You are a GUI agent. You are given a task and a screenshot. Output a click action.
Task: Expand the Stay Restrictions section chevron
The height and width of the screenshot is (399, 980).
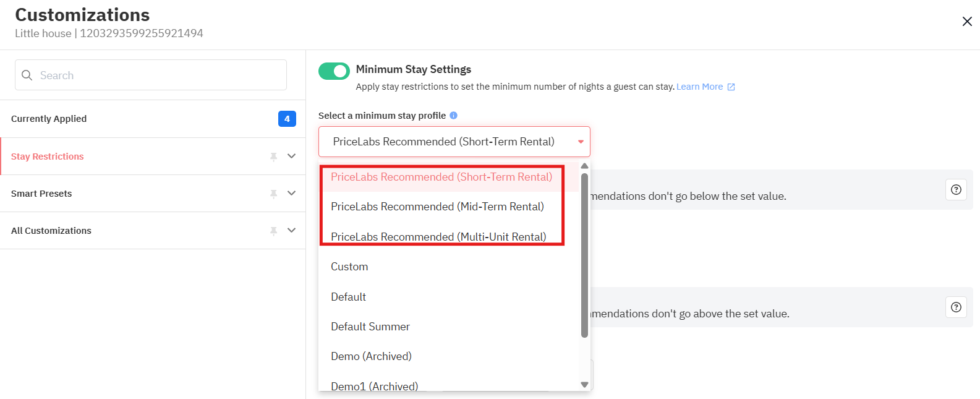(292, 157)
